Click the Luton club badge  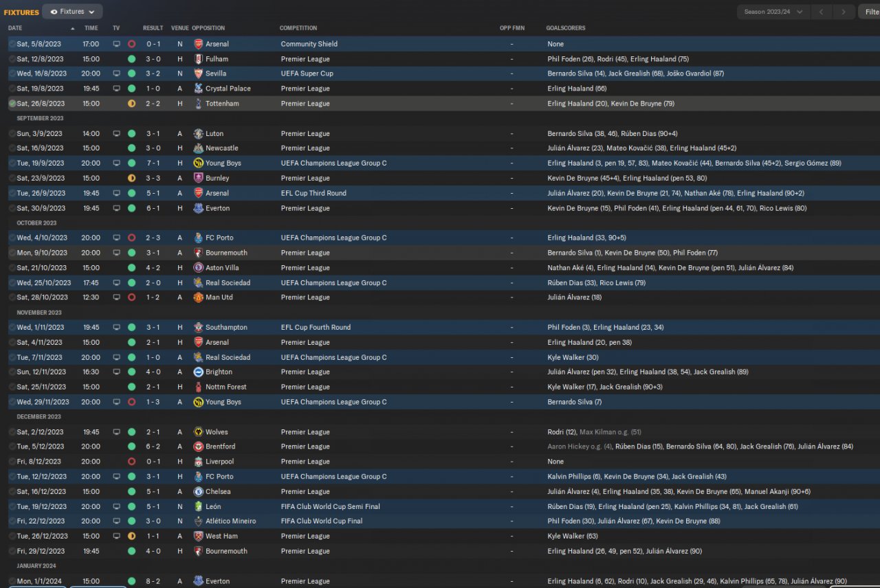199,134
